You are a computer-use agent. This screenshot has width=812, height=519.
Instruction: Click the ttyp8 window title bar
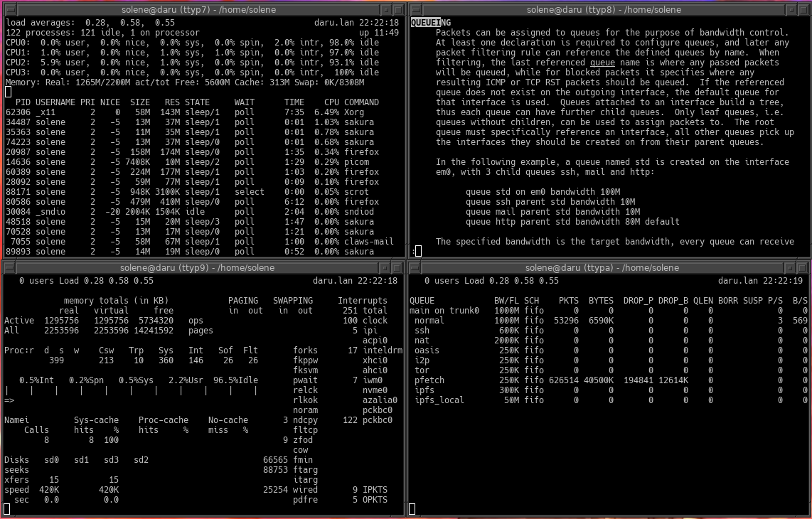click(x=604, y=10)
